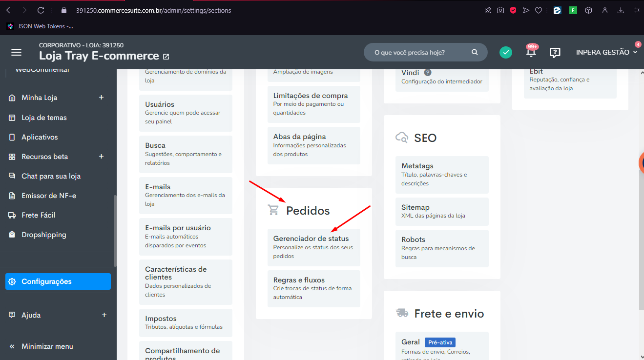Viewport: 644px width, 360px height.
Task: Click the camera snapshot icon in browser toolbar
Action: (x=500, y=10)
